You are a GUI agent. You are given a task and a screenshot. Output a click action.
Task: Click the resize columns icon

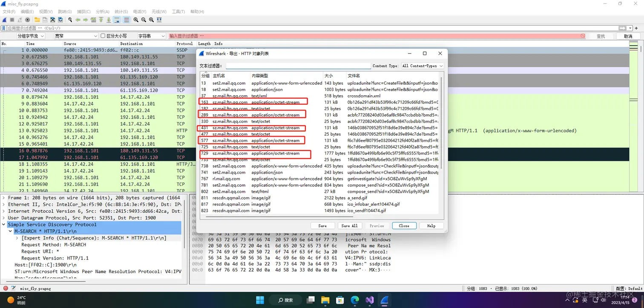coord(159,20)
